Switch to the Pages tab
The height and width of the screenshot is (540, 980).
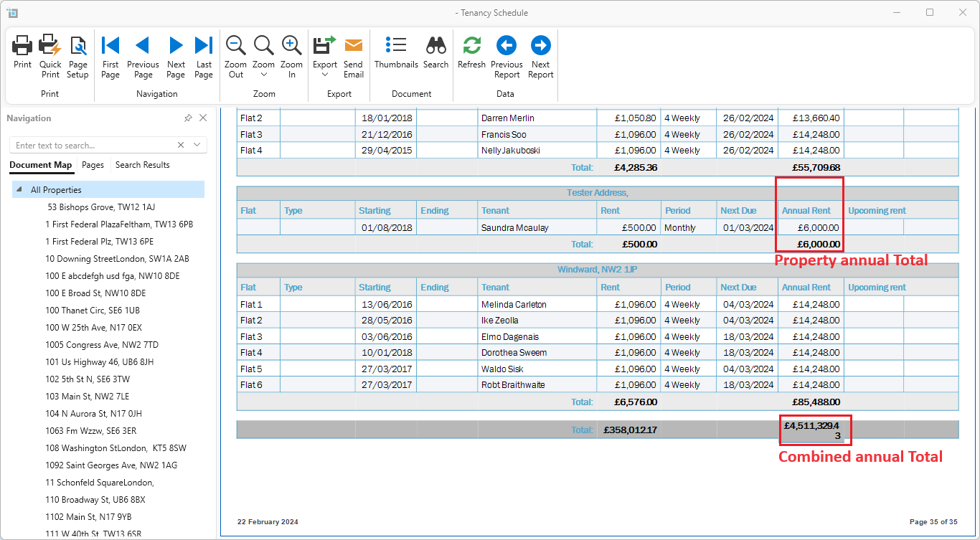point(93,165)
